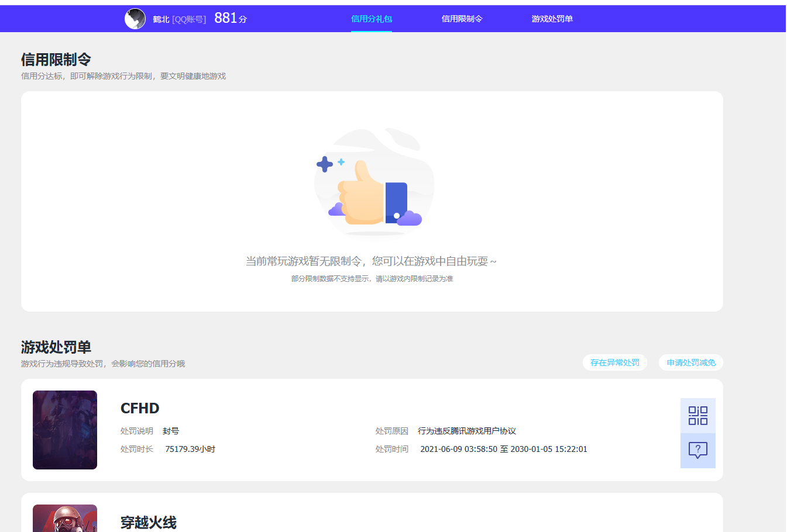Open the 游戏处罚单 tab
This screenshot has width=787, height=532.
pos(552,18)
